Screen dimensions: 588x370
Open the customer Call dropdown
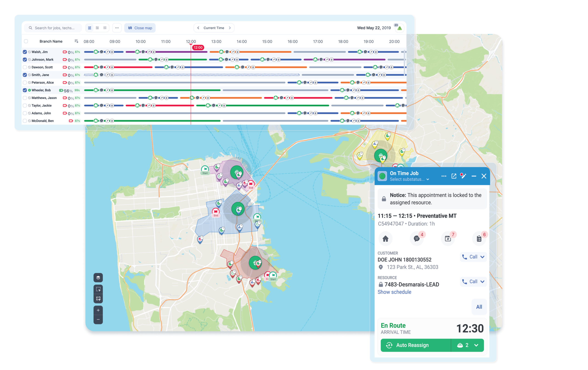482,257
